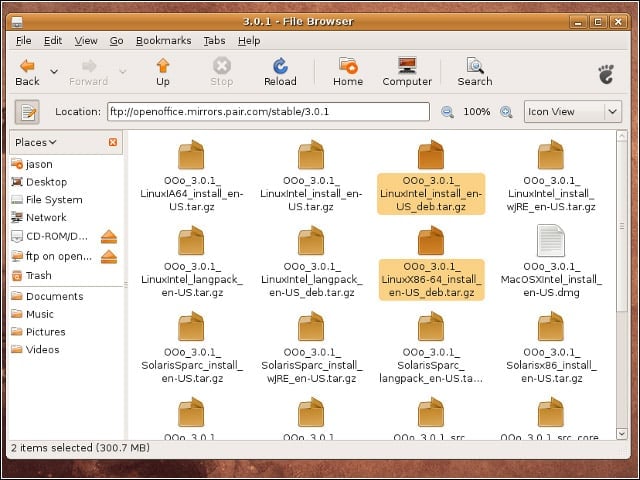
Task: Click the vertical scrollbar down arrow
Action: [x=622, y=433]
